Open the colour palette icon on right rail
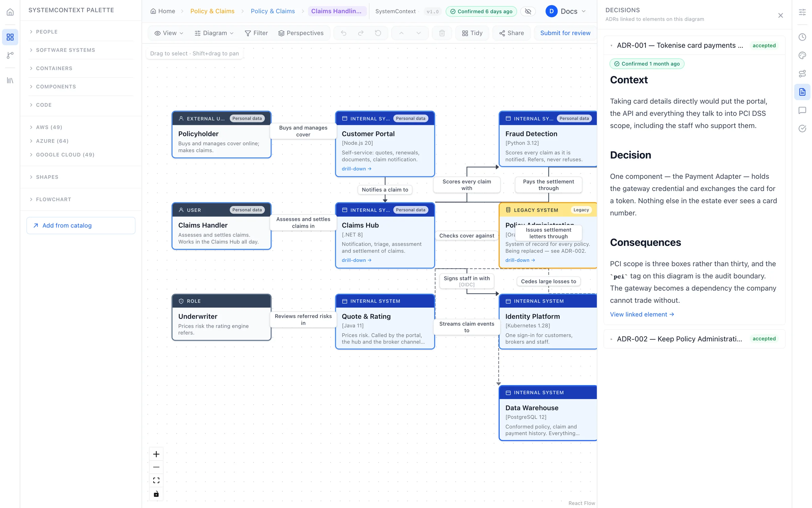Viewport: 812px width, 508px height. (802, 55)
